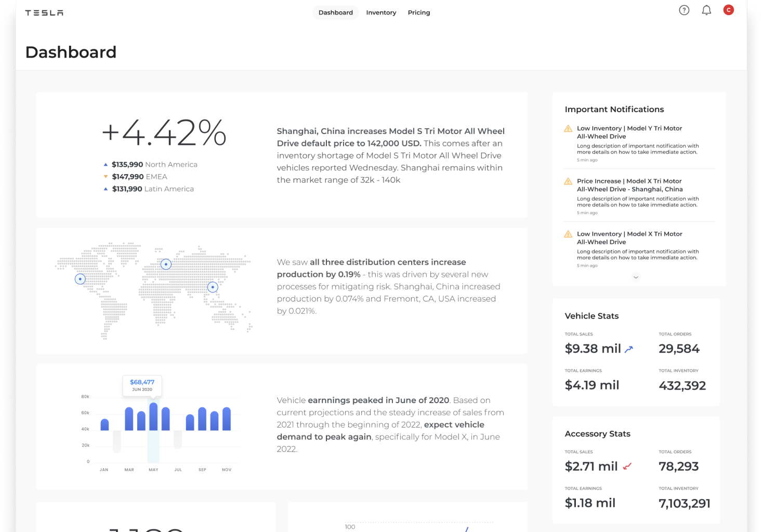Open Price Increase Model X Shanghai notification
This screenshot has height=532, width=763.
tap(639, 196)
